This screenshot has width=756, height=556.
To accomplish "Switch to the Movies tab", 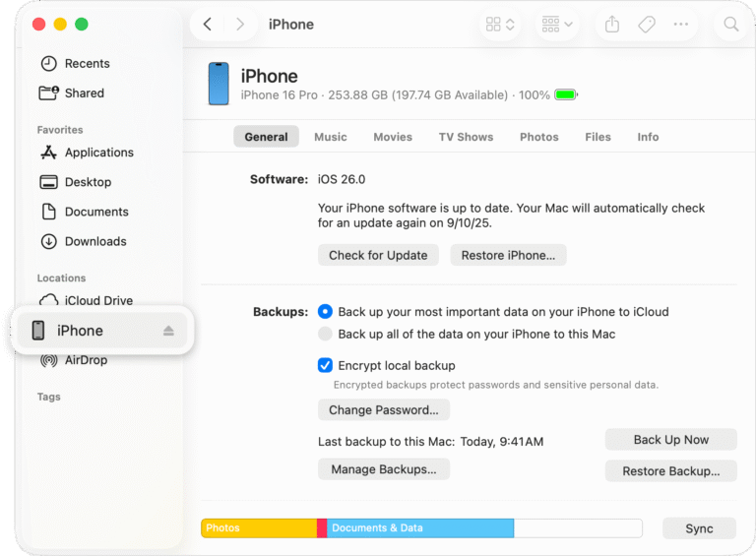I will (393, 137).
